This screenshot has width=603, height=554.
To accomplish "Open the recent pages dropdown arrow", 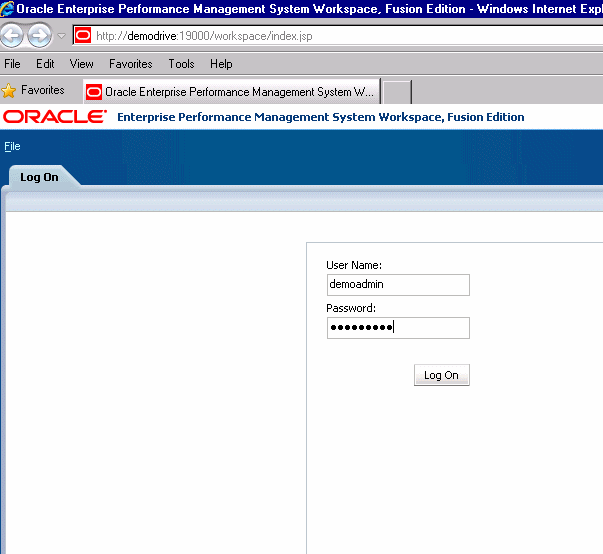I will [62, 36].
